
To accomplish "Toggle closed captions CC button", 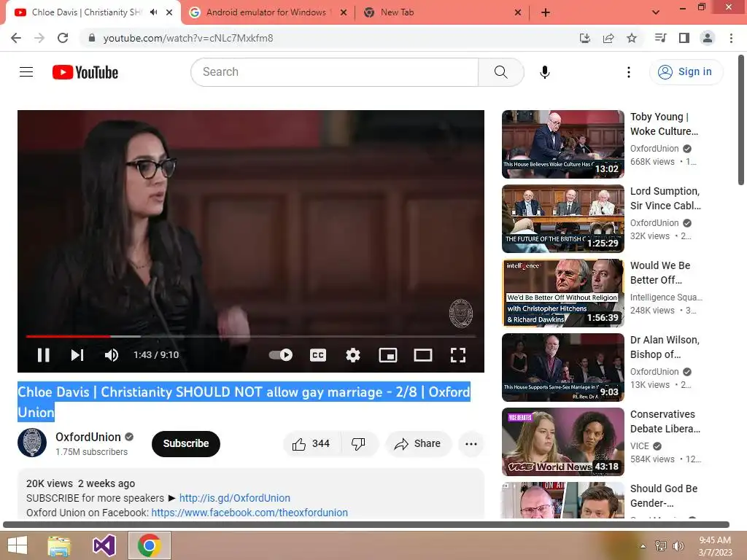I will coord(318,355).
